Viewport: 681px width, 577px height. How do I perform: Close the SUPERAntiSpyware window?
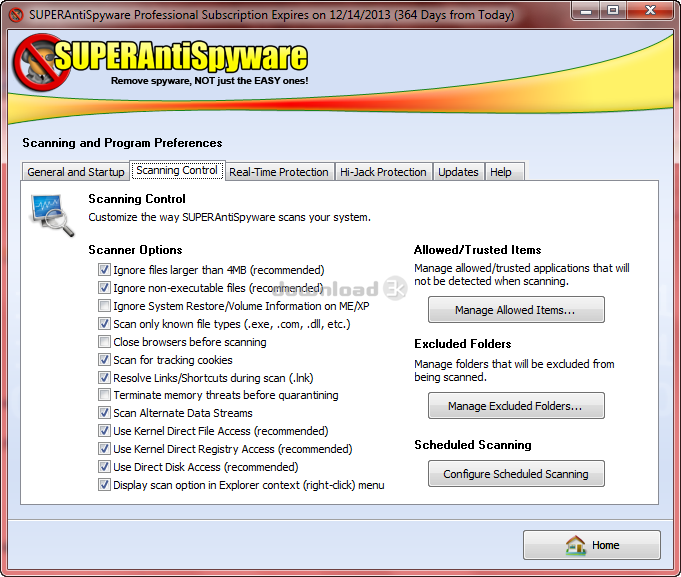[x=650, y=11]
